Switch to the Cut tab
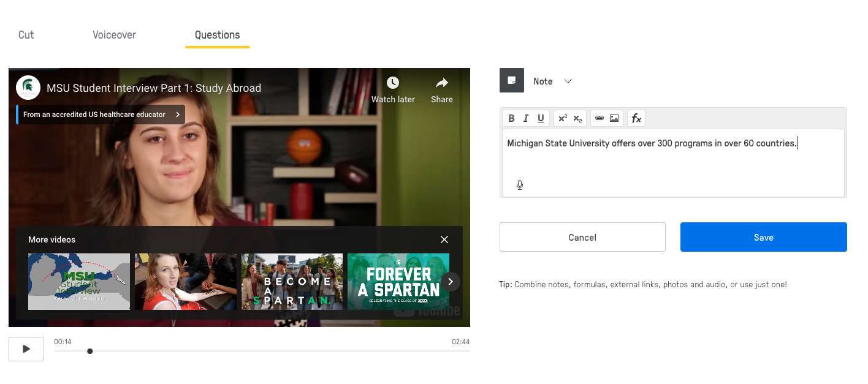Viewport: 868px width, 384px height. point(26,35)
